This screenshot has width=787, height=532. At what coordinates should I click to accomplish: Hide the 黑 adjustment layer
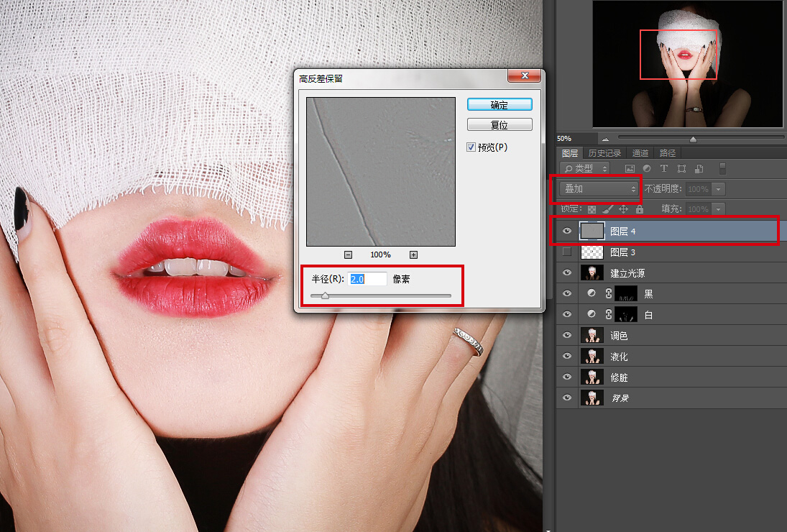(x=567, y=293)
